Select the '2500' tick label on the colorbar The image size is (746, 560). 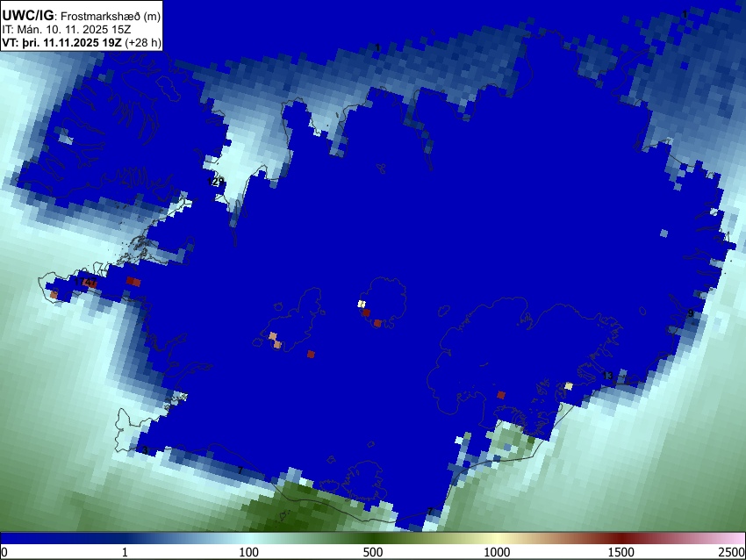(733, 552)
